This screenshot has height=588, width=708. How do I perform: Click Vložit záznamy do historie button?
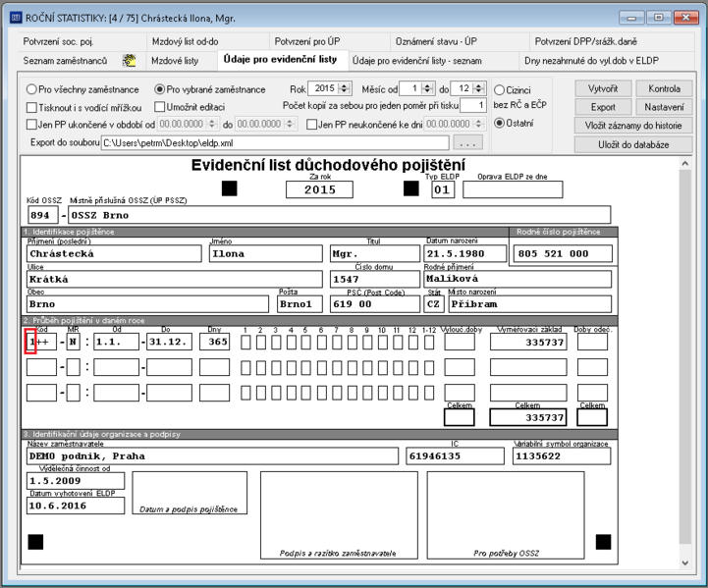(633, 126)
